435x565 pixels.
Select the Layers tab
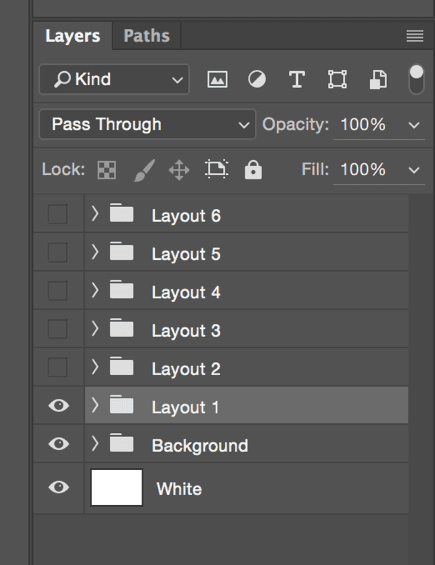(73, 36)
